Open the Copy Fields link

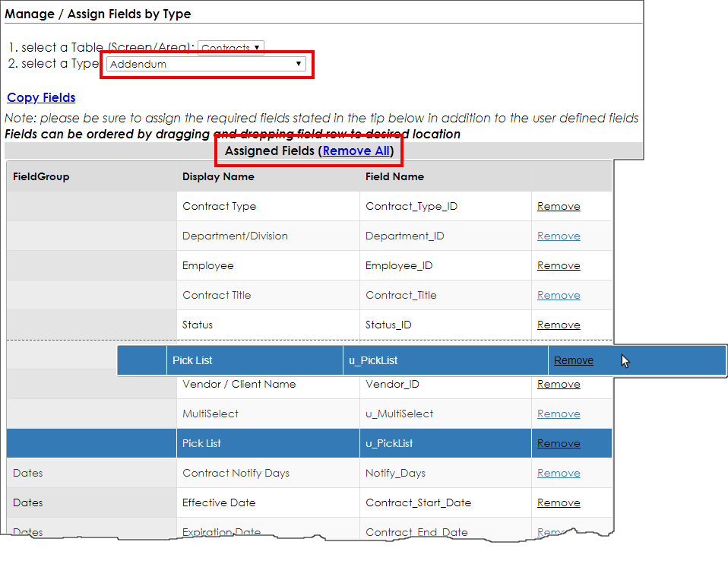41,97
